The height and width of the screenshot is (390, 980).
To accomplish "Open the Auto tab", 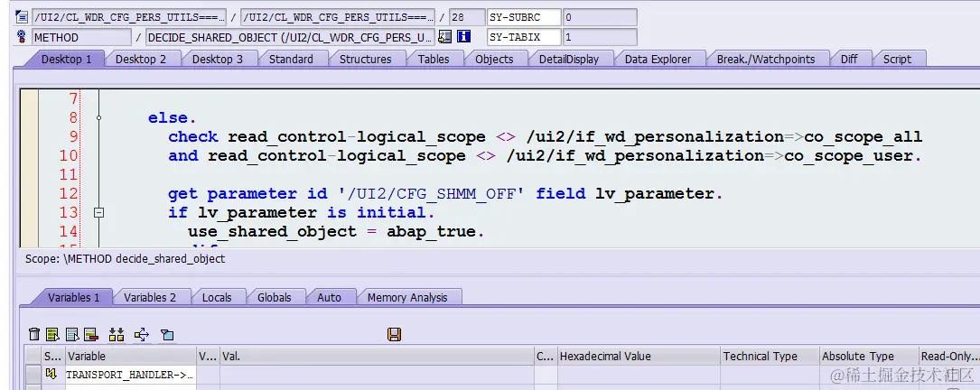I will (329, 298).
